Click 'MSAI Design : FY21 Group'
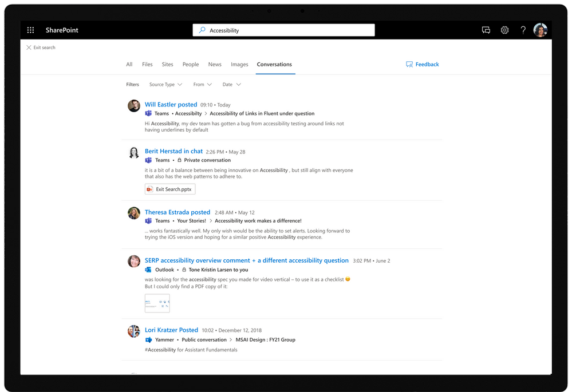Image resolution: width=572 pixels, height=392 pixels. click(266, 340)
